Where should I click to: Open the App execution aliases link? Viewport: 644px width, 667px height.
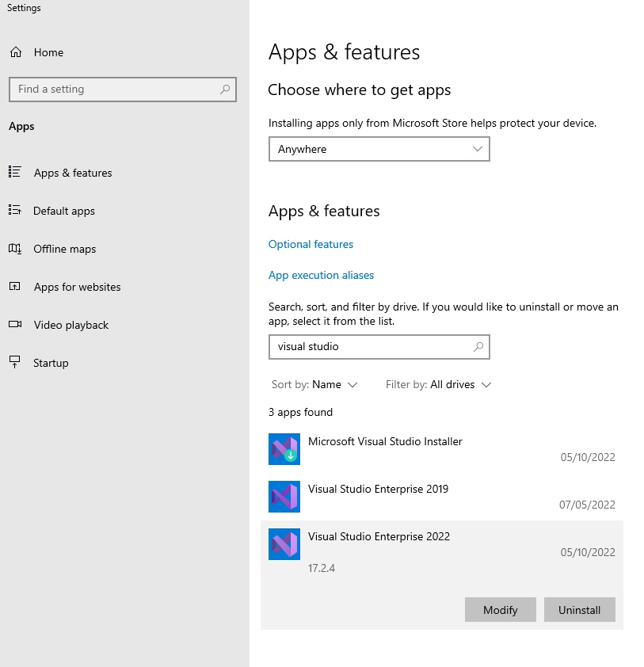(x=321, y=275)
